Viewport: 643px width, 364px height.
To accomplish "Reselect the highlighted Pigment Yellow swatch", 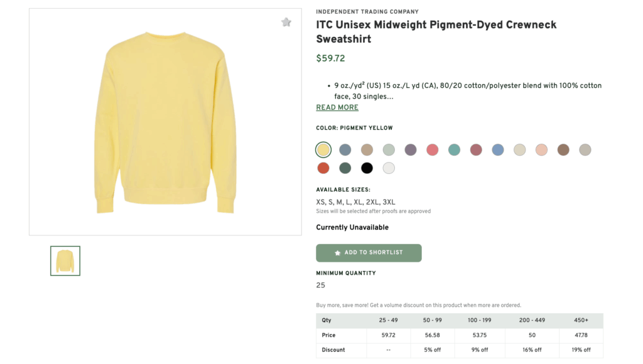I will [323, 149].
